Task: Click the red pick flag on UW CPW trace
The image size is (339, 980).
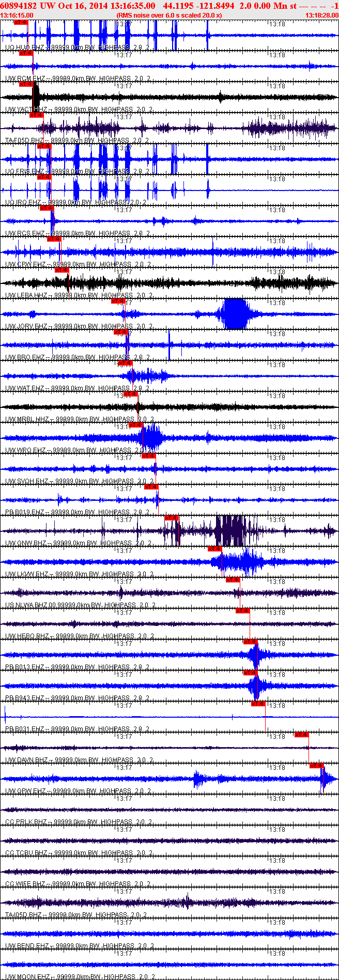Action: (54, 239)
